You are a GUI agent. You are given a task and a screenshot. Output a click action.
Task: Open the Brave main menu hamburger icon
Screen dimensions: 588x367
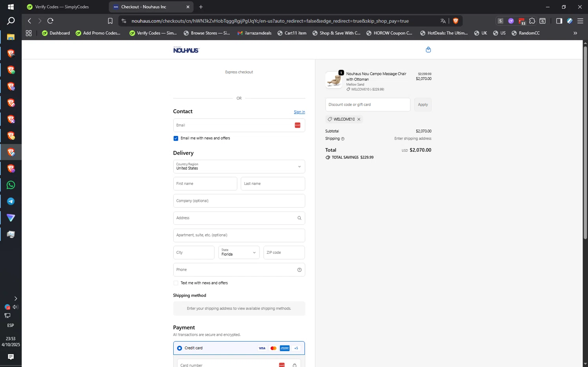tap(580, 21)
